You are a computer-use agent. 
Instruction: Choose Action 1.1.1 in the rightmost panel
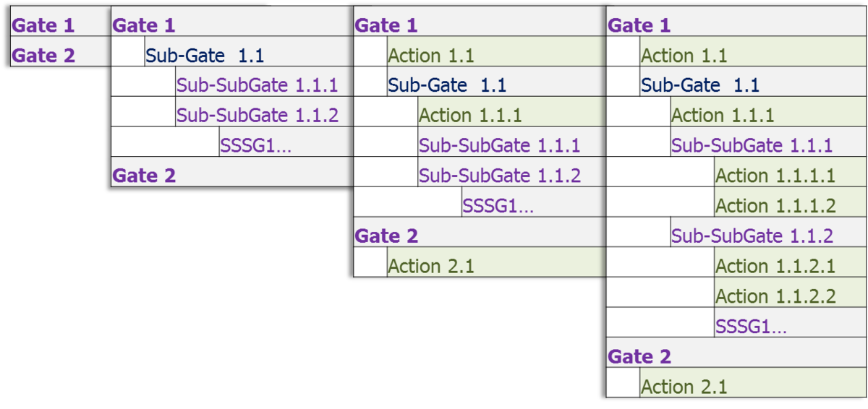coord(769,115)
